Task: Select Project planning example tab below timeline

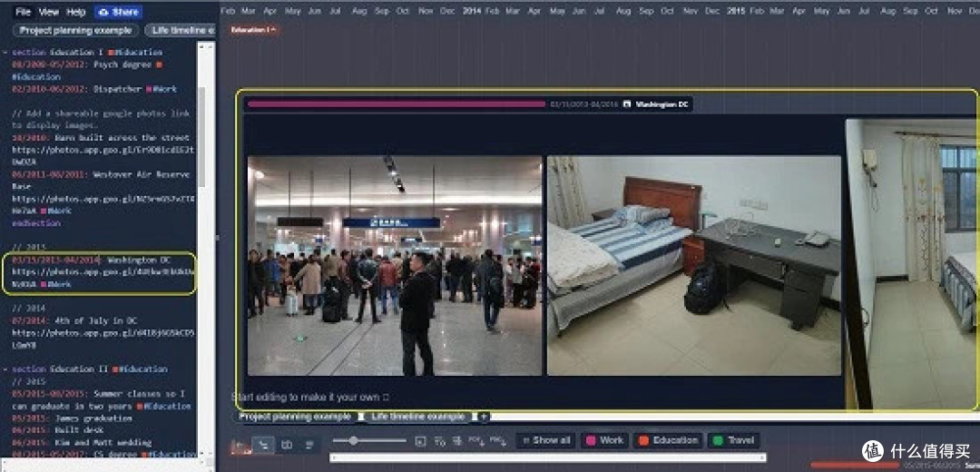Action: [x=296, y=417]
